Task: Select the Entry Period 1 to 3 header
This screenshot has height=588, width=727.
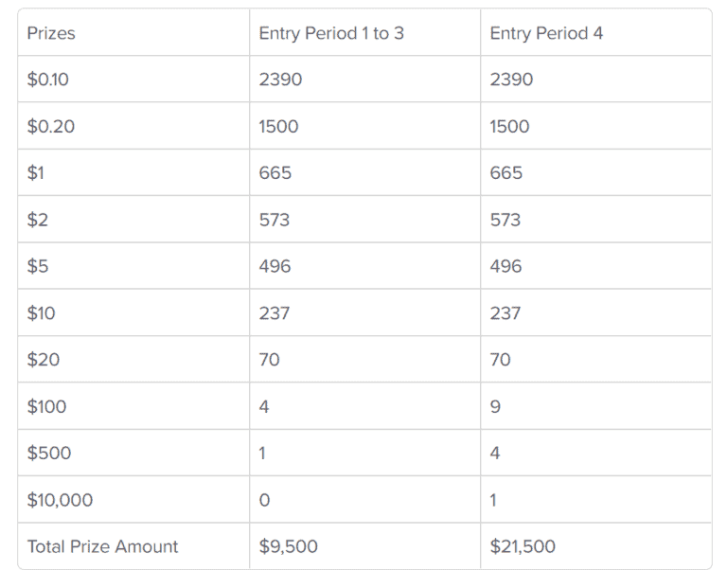Action: point(331,33)
